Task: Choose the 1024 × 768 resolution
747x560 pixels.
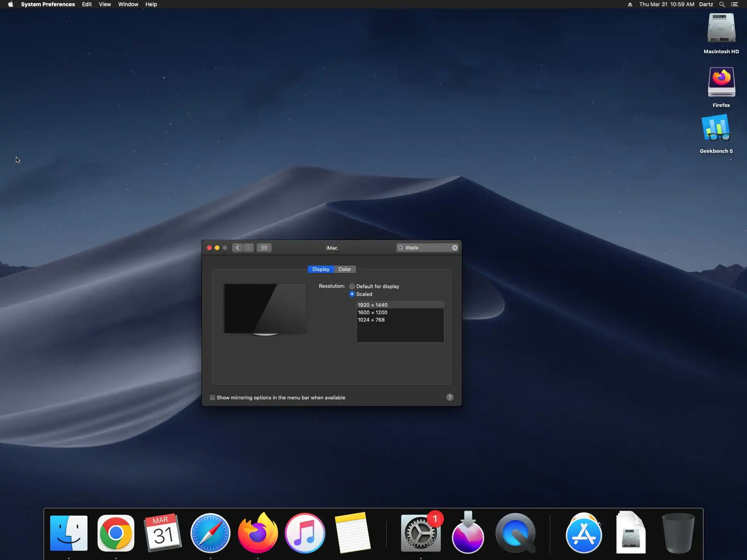Action: 371,320
